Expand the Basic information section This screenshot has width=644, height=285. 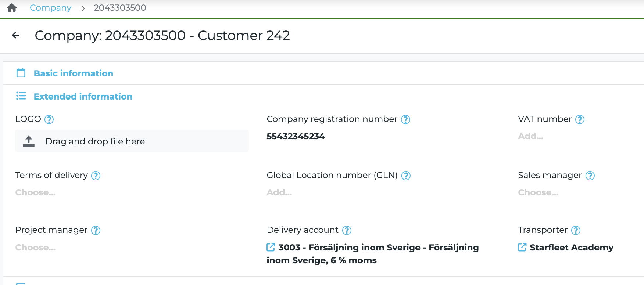click(73, 73)
